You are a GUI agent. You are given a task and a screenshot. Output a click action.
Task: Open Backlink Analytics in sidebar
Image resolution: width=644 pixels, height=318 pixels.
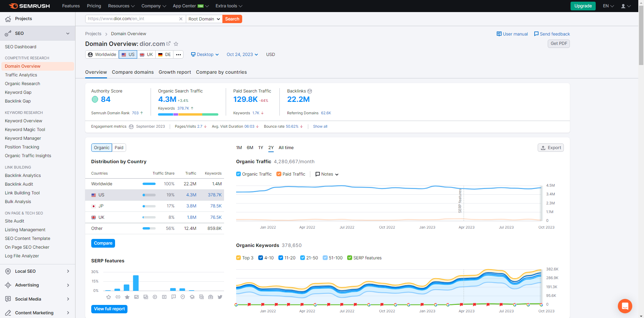tap(23, 176)
